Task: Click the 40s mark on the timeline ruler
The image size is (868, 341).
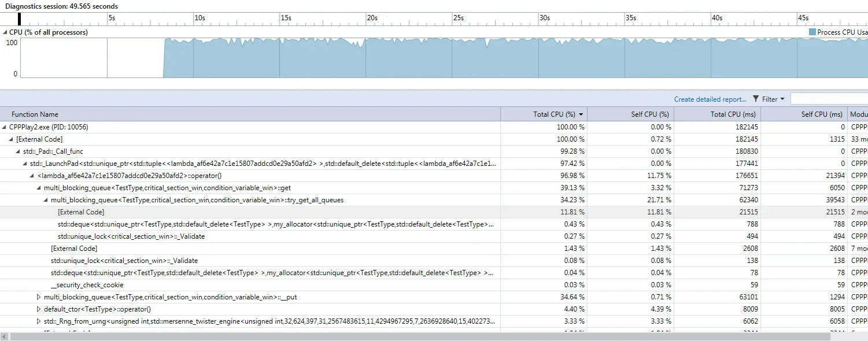Action: [717, 18]
